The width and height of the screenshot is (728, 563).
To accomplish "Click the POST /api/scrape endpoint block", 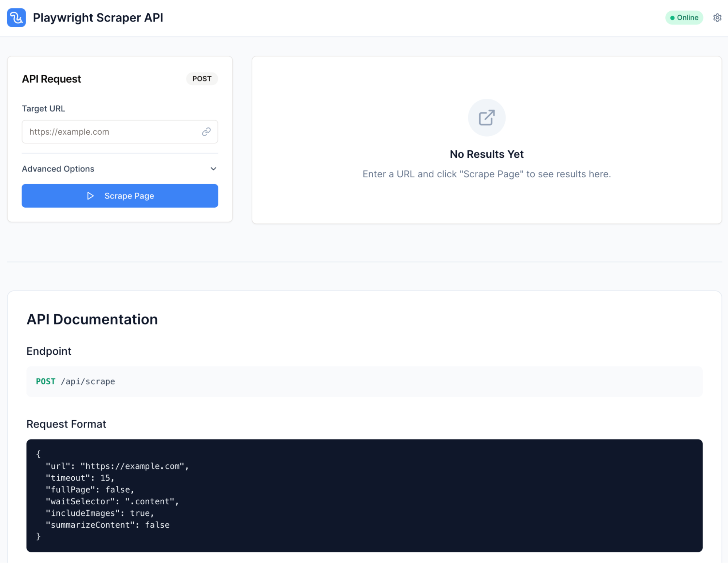I will coord(364,381).
